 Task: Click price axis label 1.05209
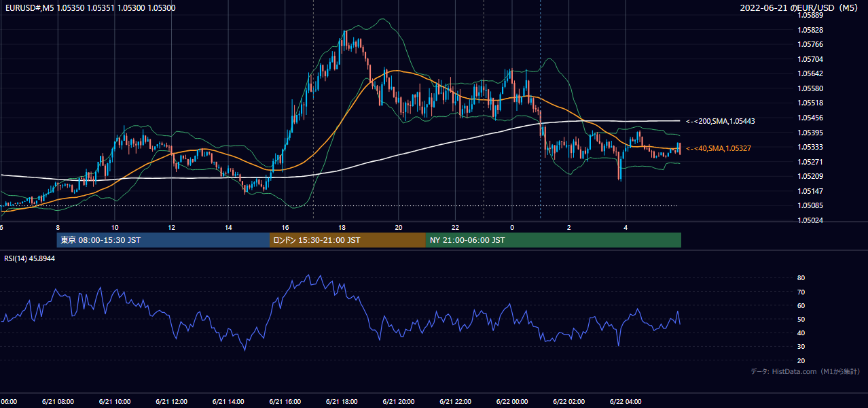pyautogui.click(x=810, y=176)
